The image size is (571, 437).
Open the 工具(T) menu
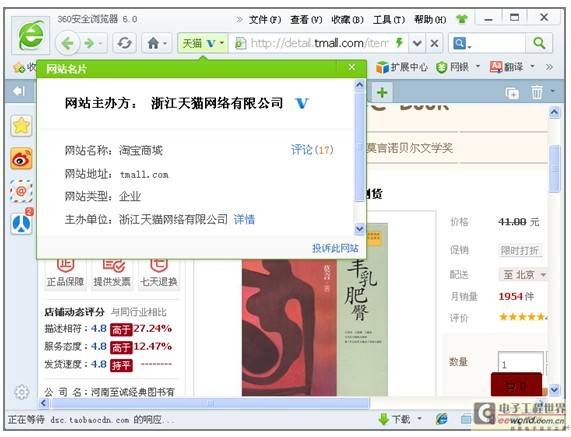tap(389, 20)
